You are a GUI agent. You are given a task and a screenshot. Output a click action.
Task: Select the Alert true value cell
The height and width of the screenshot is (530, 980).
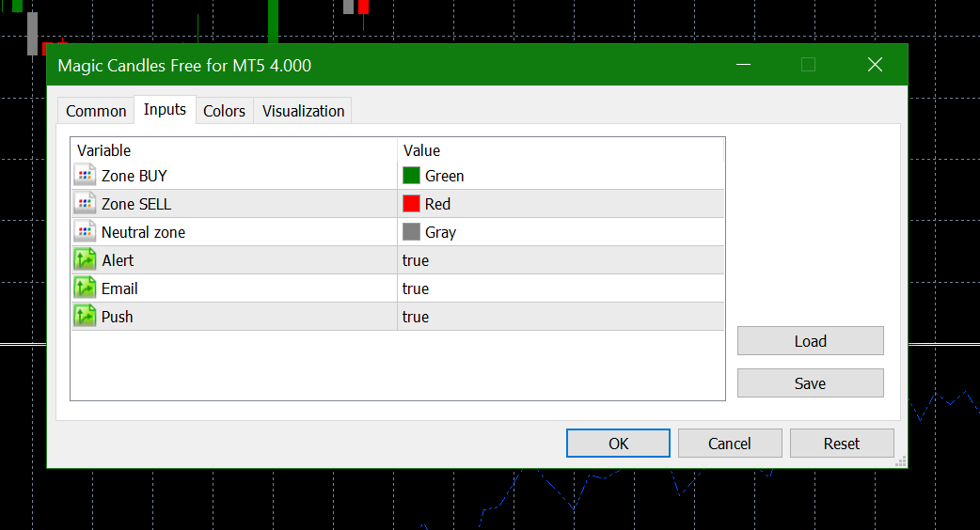pyautogui.click(x=561, y=260)
